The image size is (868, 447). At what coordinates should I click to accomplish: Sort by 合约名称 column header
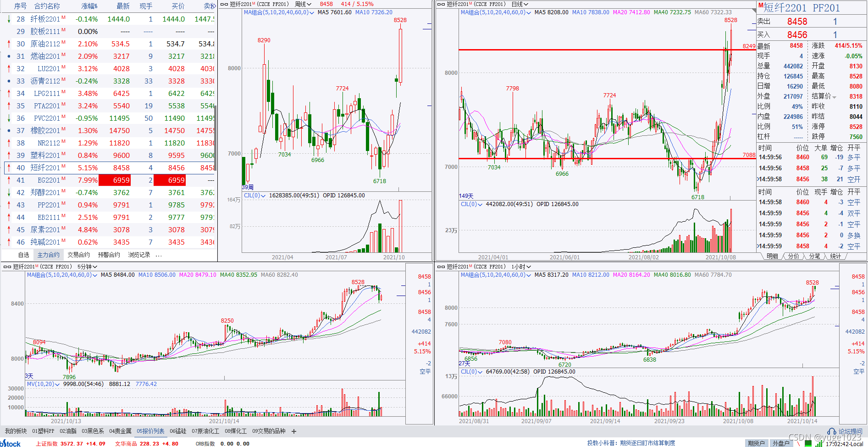47,6
